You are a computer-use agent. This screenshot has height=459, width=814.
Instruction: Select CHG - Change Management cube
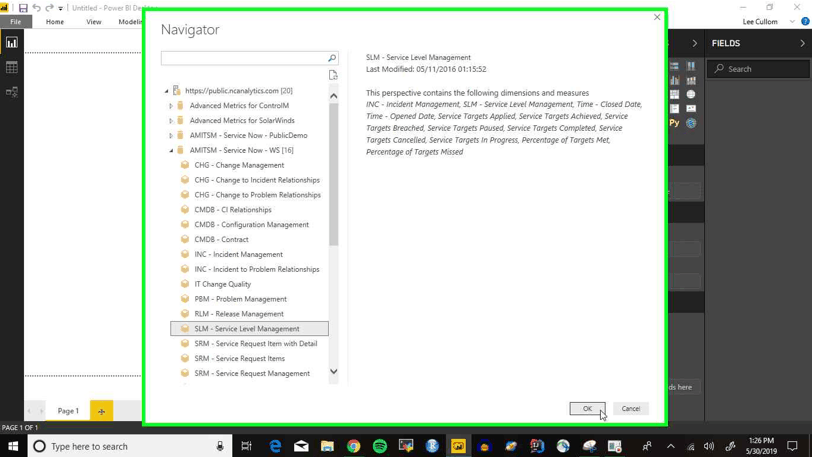pos(239,165)
